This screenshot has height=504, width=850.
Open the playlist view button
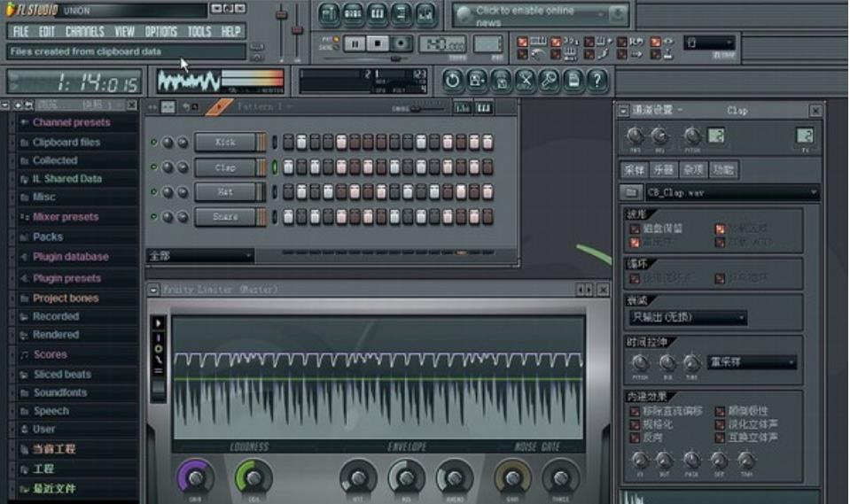329,13
